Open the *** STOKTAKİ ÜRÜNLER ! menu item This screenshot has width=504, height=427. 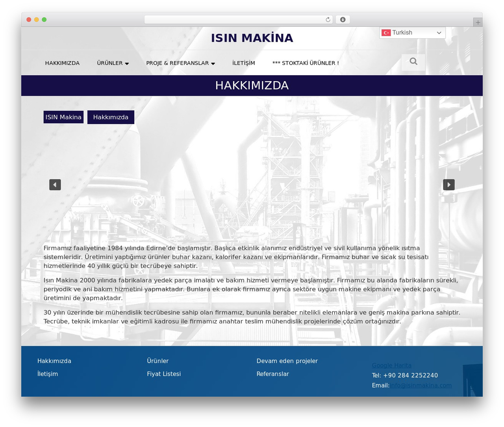[x=306, y=63]
